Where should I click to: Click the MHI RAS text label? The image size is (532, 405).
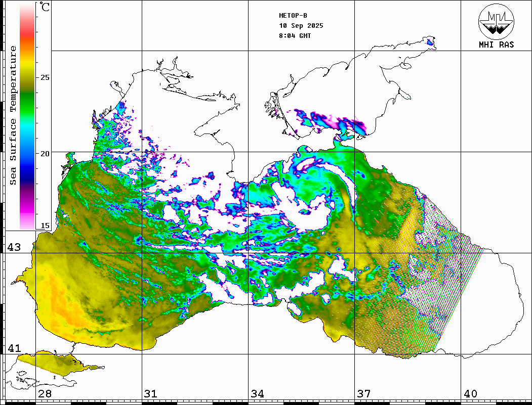click(496, 44)
